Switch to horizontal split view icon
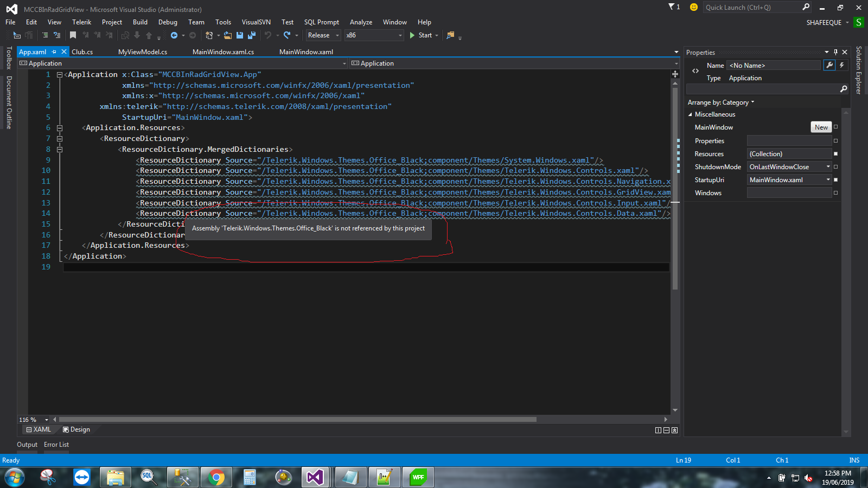This screenshot has height=488, width=868. coord(666,431)
